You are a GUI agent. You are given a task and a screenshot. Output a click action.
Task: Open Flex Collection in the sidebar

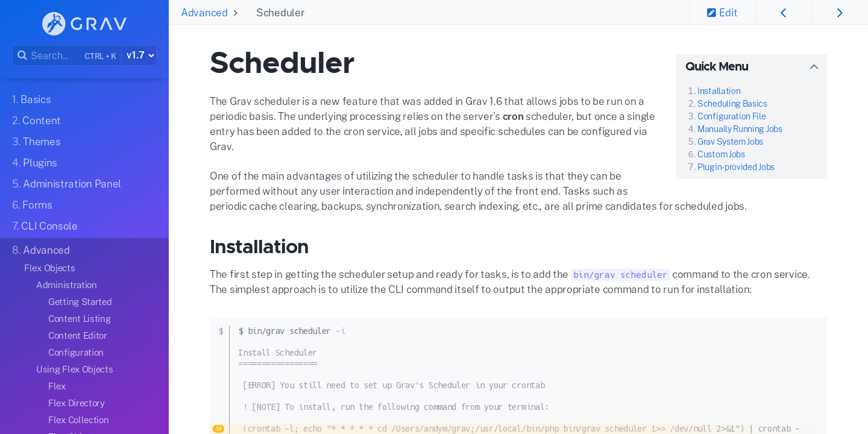pos(78,420)
